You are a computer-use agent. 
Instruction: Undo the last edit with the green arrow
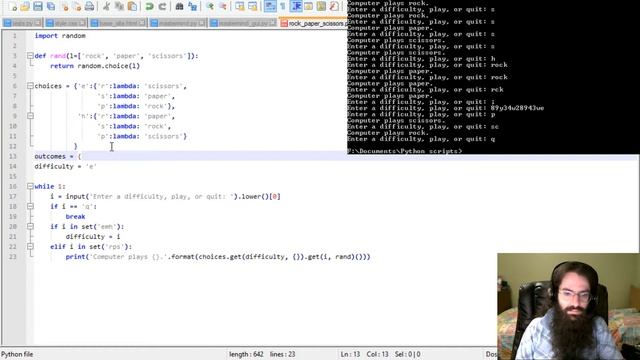pos(149,6)
